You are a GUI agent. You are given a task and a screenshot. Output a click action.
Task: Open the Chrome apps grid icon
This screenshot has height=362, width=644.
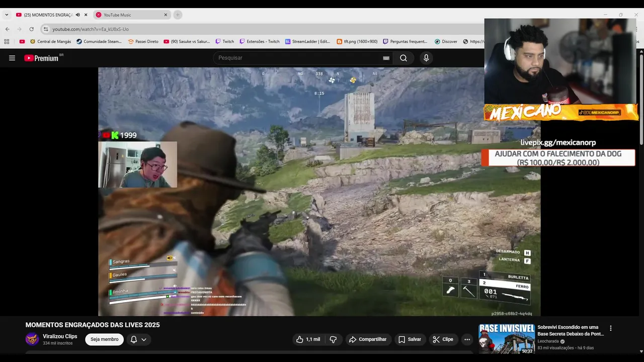pos(7,42)
